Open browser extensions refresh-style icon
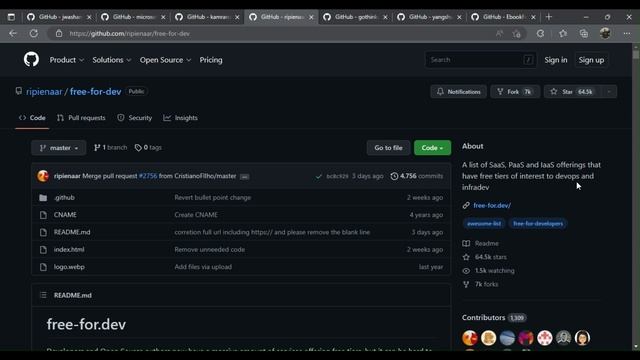This screenshot has width=640, height=360. 540,33
